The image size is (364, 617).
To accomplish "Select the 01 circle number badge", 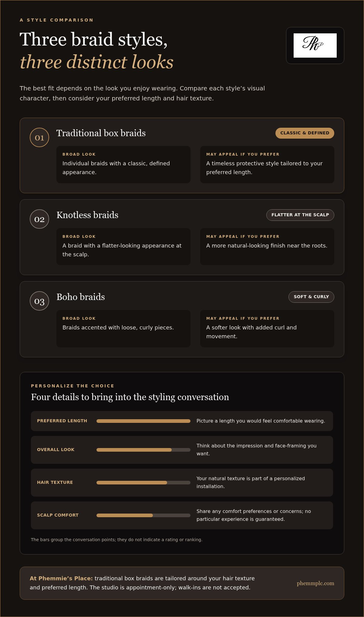I will click(x=39, y=137).
